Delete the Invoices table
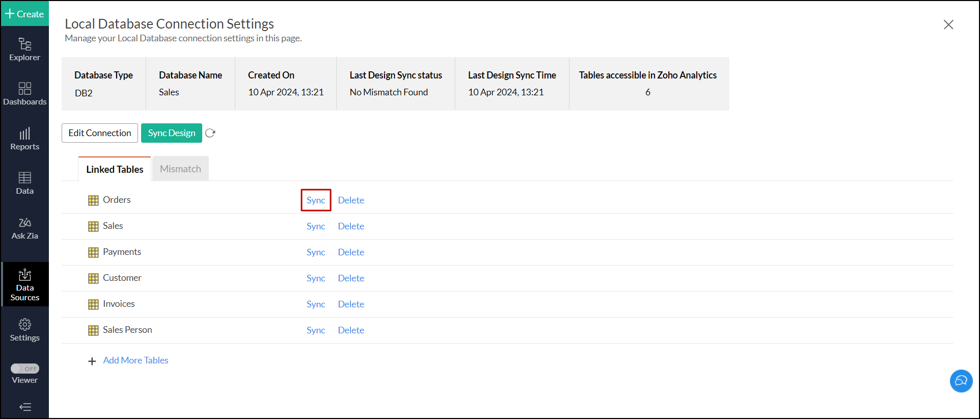 (351, 304)
